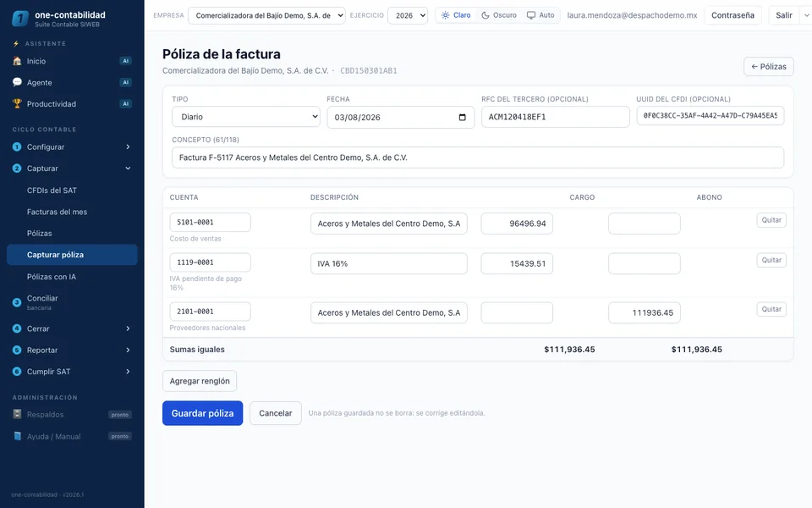Expand the Cumplir SAT section chevron
Viewport: 812px width, 508px height.
[x=128, y=371]
